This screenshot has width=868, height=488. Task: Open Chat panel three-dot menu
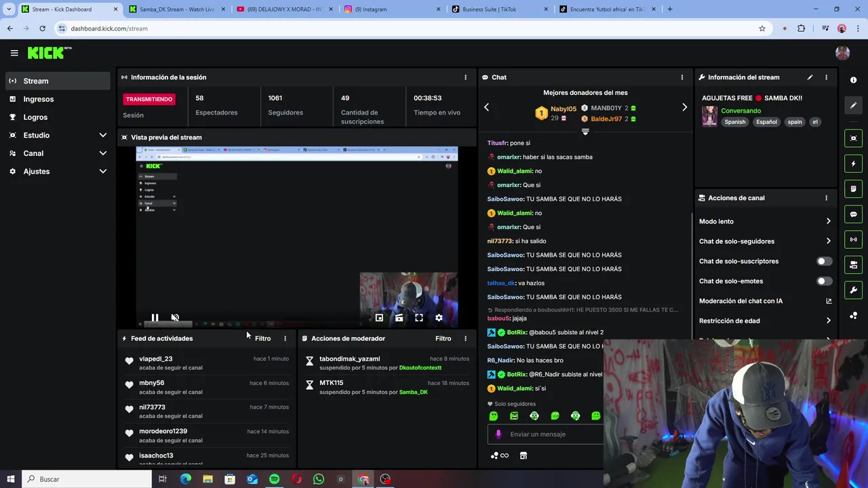tap(682, 77)
